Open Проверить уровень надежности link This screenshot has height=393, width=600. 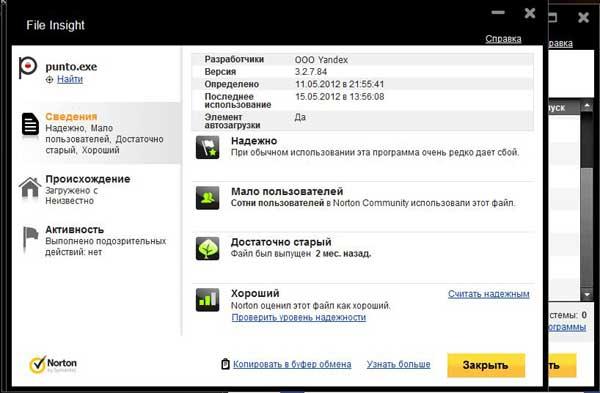pos(298,317)
